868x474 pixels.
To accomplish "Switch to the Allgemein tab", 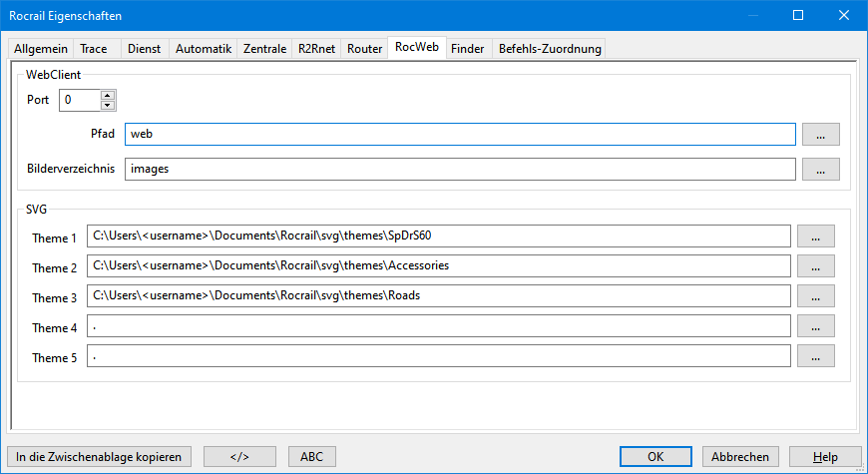I will 41,49.
